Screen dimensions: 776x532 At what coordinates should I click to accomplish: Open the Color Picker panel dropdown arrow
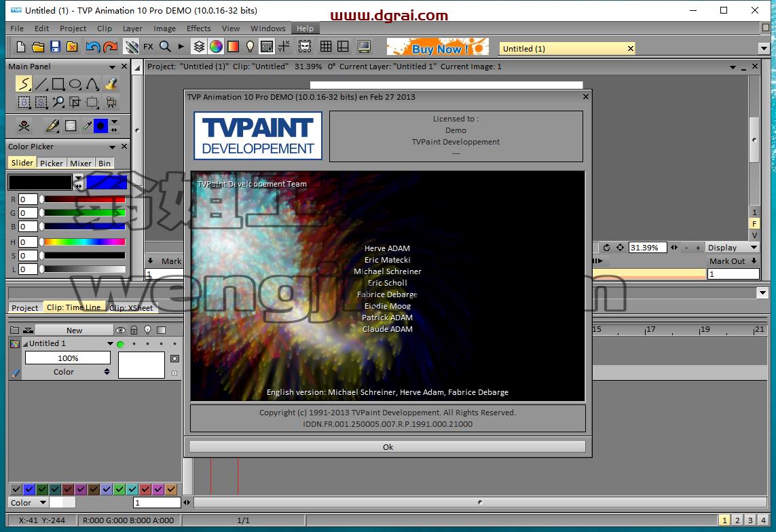(x=112, y=147)
